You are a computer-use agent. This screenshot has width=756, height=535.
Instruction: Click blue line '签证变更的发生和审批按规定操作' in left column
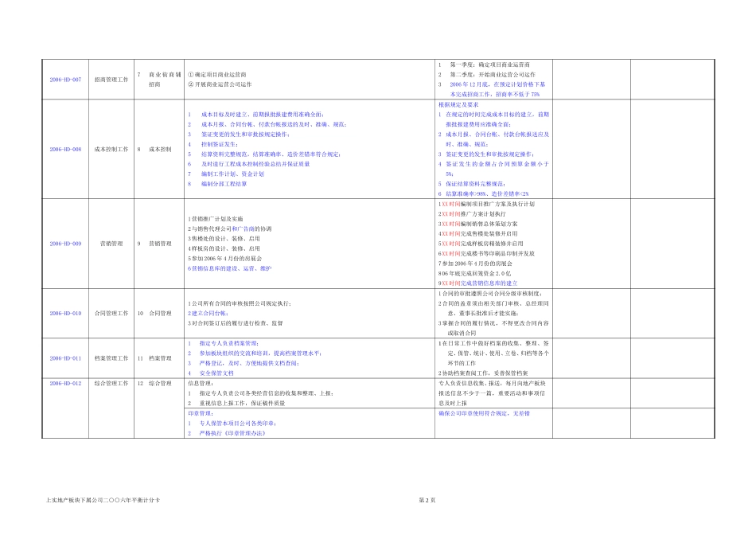(x=245, y=135)
